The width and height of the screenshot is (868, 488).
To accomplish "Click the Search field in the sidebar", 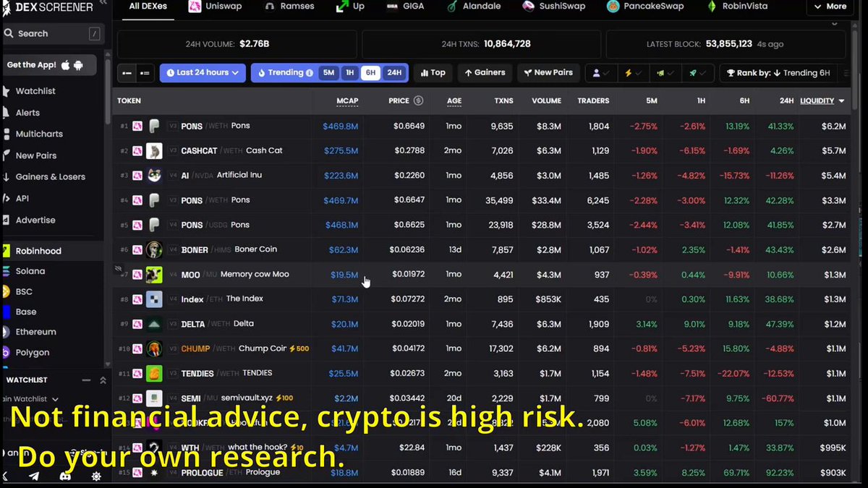I will (52, 34).
